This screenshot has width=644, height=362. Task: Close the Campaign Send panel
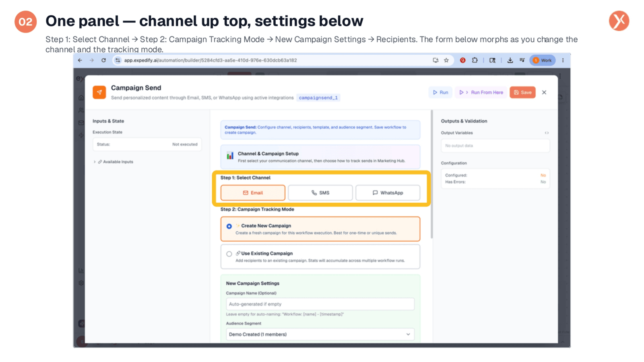pyautogui.click(x=544, y=93)
